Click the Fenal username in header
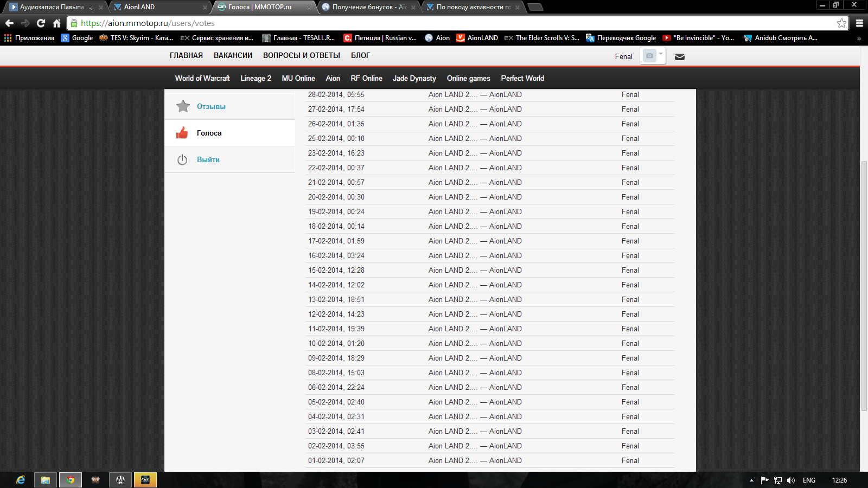This screenshot has height=488, width=868. (624, 56)
